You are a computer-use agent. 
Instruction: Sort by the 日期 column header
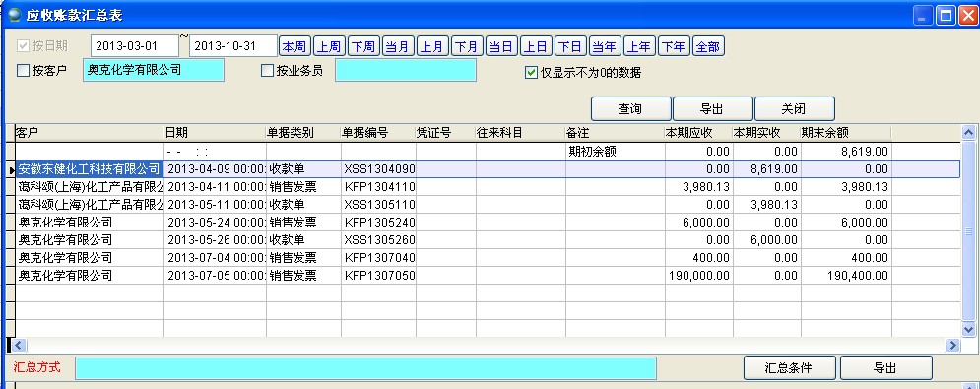click(x=215, y=133)
